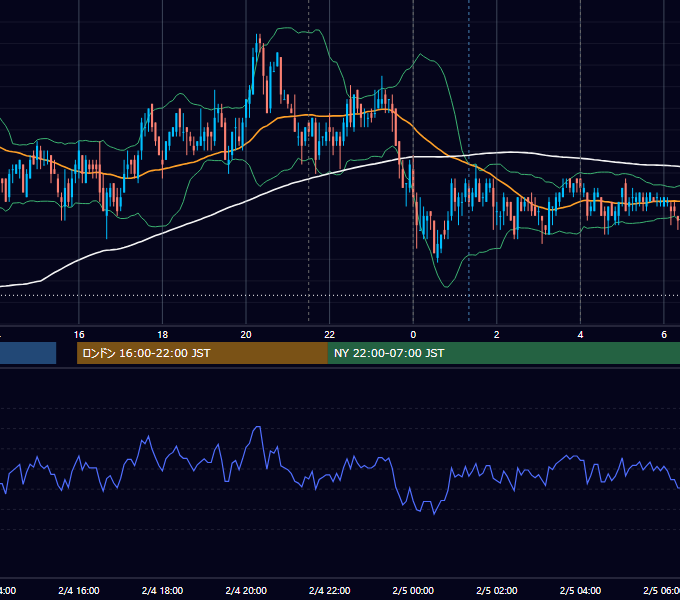The image size is (680, 600).
Task: Click the hour label "2" on the price chart axis
Action: click(497, 335)
